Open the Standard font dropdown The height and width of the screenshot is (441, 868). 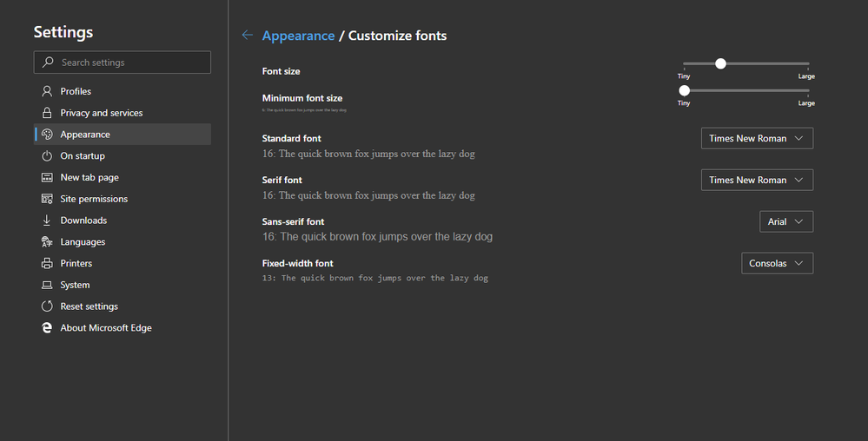click(757, 138)
